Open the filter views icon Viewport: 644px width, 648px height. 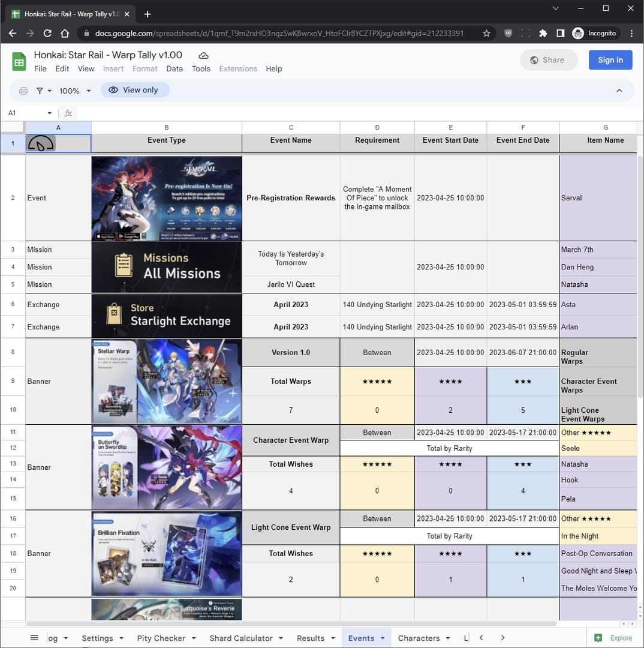click(40, 90)
